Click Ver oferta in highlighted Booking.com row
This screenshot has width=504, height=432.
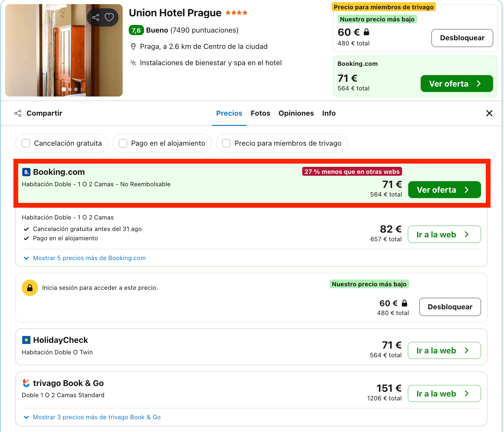coord(444,190)
